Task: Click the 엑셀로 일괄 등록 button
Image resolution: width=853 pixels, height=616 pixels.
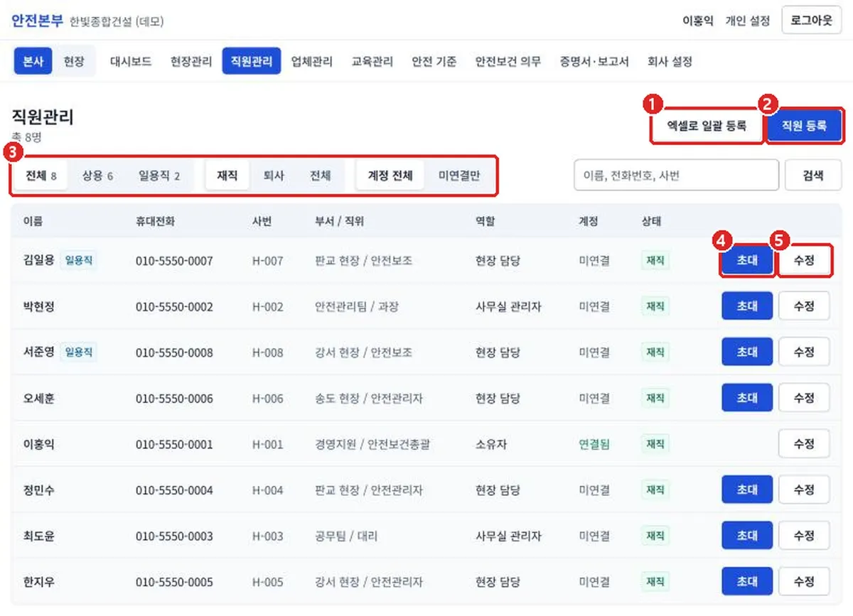Action: click(x=707, y=126)
